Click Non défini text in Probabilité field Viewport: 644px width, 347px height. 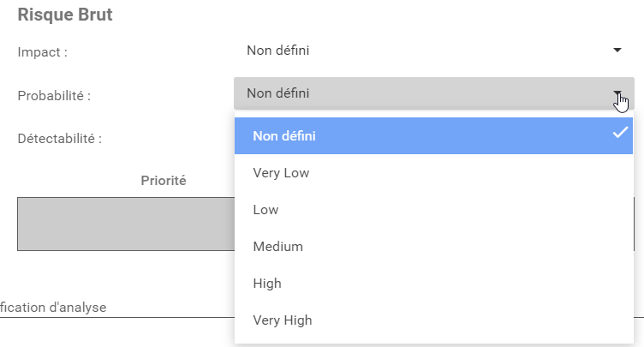click(277, 93)
